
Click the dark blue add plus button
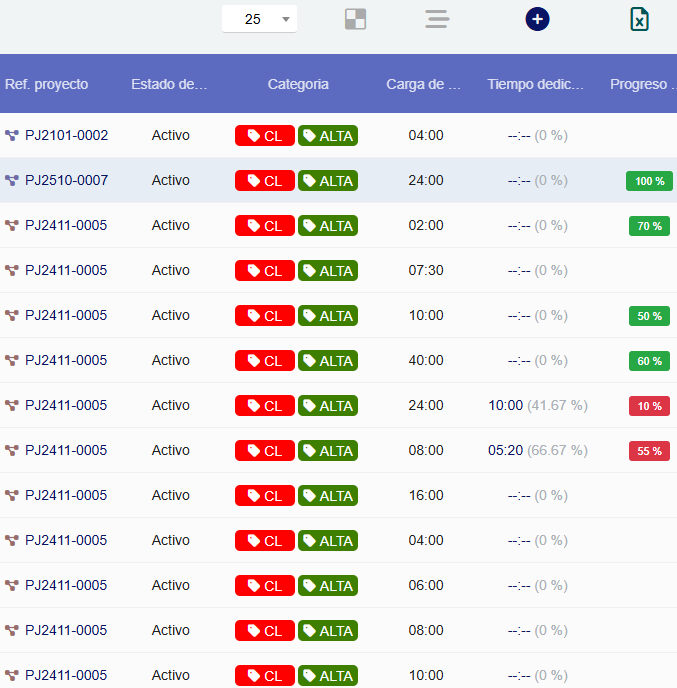537,19
